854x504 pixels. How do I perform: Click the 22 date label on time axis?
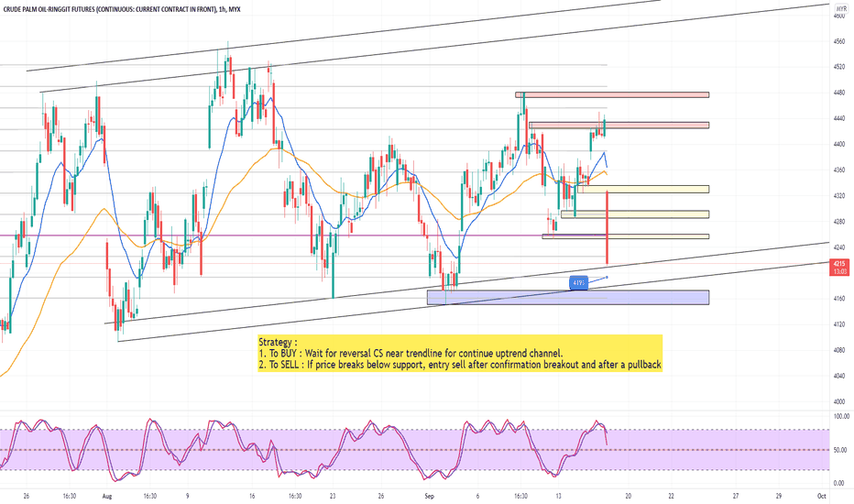(671, 497)
